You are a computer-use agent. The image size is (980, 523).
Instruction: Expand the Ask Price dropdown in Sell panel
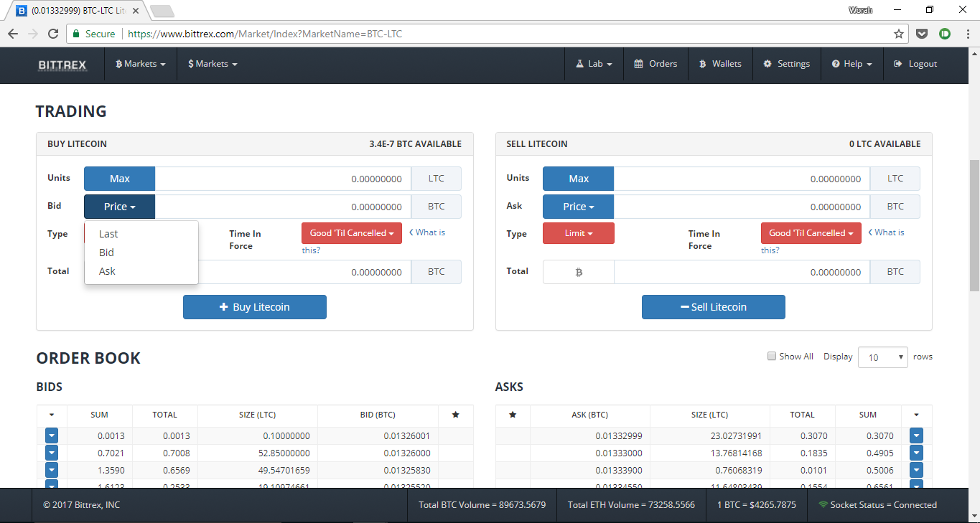tap(578, 207)
